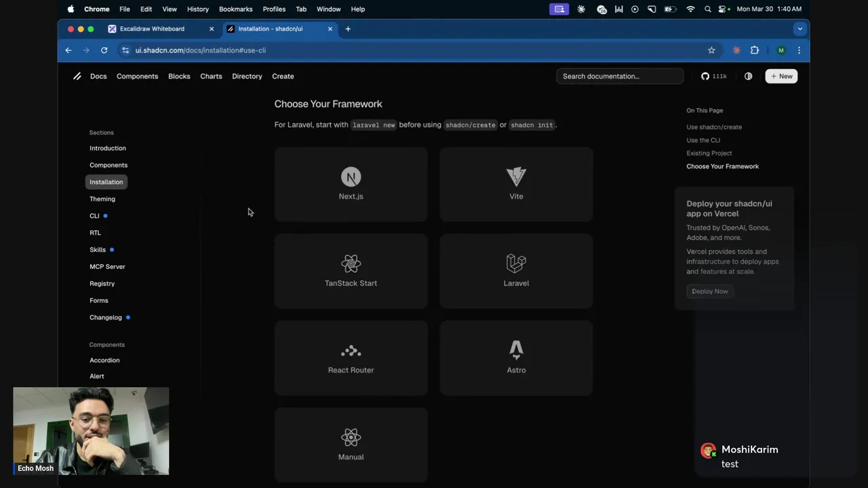Select the React Router card
This screenshot has width=868, height=488.
[351, 357]
